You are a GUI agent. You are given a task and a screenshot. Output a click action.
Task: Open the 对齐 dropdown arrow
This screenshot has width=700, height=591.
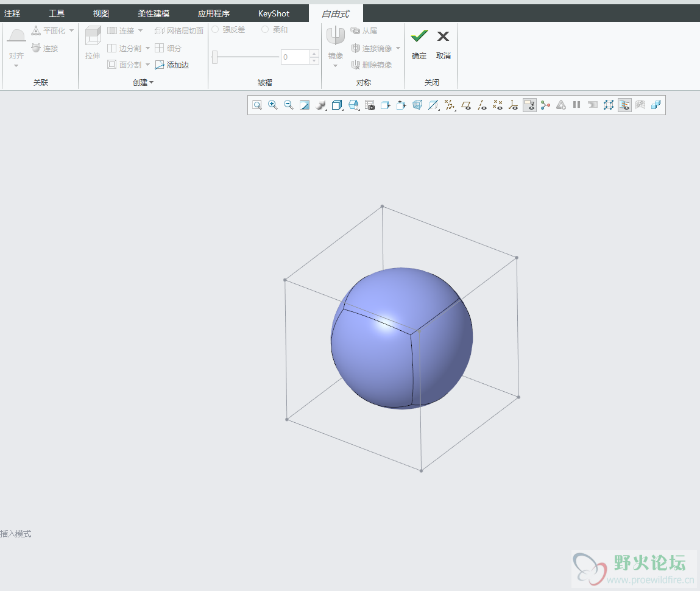16,66
